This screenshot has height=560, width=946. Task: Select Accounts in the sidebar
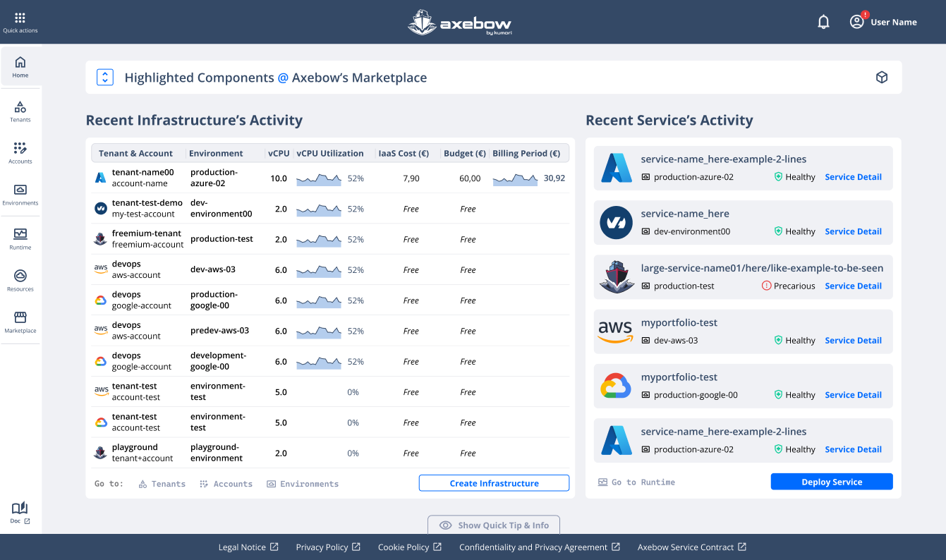click(x=20, y=152)
